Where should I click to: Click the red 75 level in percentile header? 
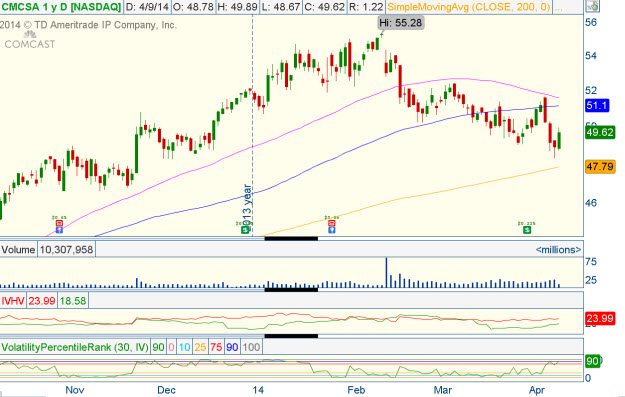(x=216, y=347)
